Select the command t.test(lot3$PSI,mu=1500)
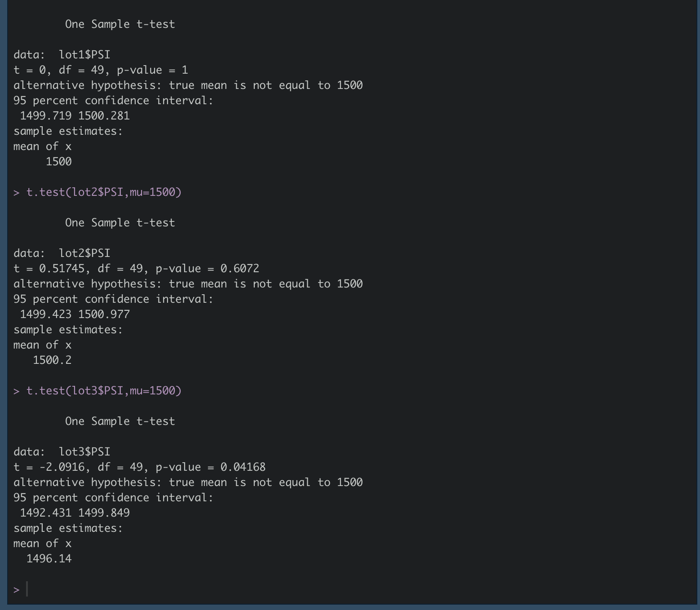The height and width of the screenshot is (610, 700). (104, 391)
